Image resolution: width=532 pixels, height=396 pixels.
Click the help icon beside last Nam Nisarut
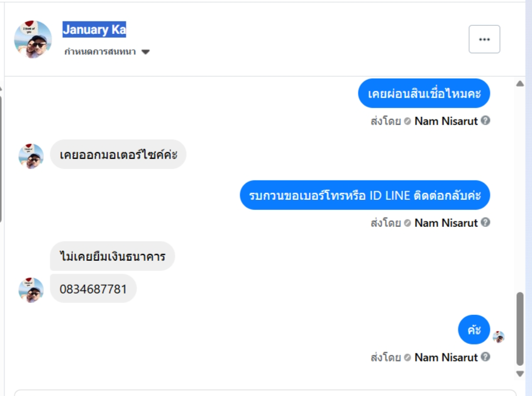point(485,357)
